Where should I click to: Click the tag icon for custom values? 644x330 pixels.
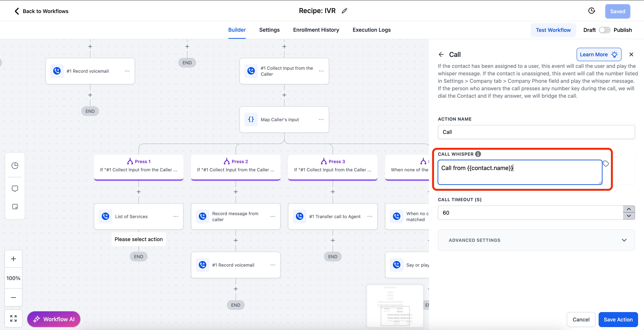pyautogui.click(x=606, y=164)
